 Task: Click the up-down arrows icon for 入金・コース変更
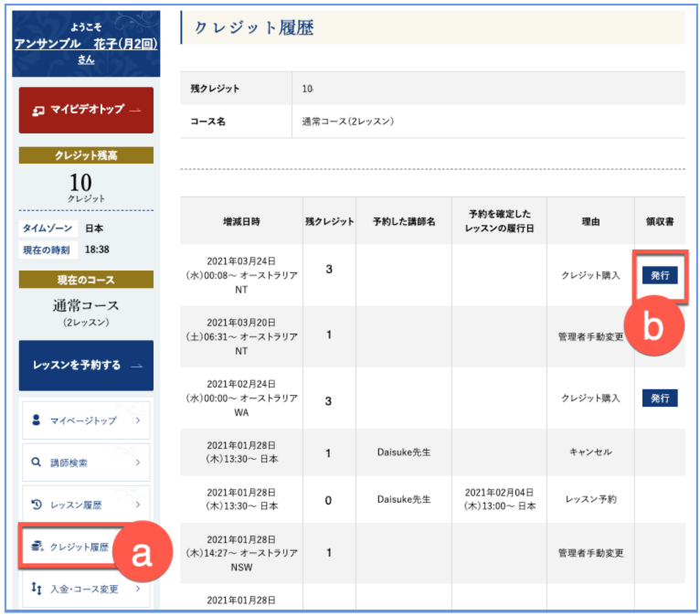(37, 589)
